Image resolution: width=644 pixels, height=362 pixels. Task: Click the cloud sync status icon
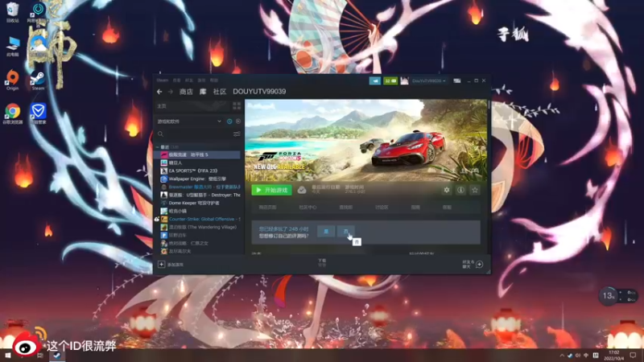[302, 190]
